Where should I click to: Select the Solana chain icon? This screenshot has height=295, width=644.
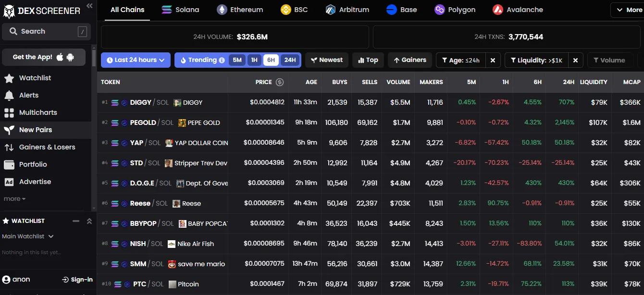(167, 9)
